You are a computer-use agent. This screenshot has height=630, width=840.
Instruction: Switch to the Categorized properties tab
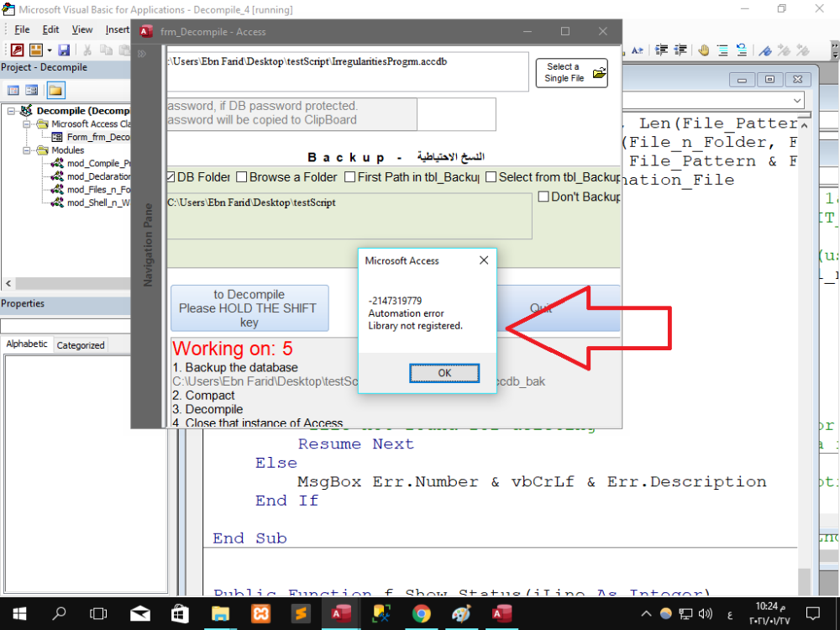pyautogui.click(x=81, y=345)
